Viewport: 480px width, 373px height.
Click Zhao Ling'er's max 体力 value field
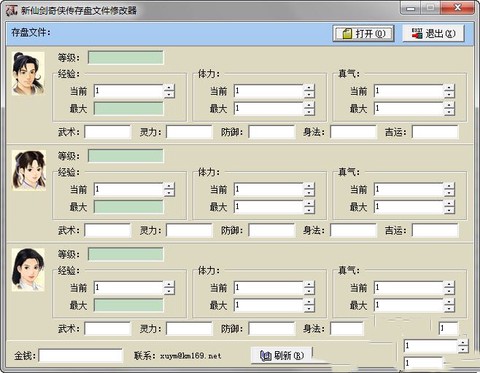269,207
